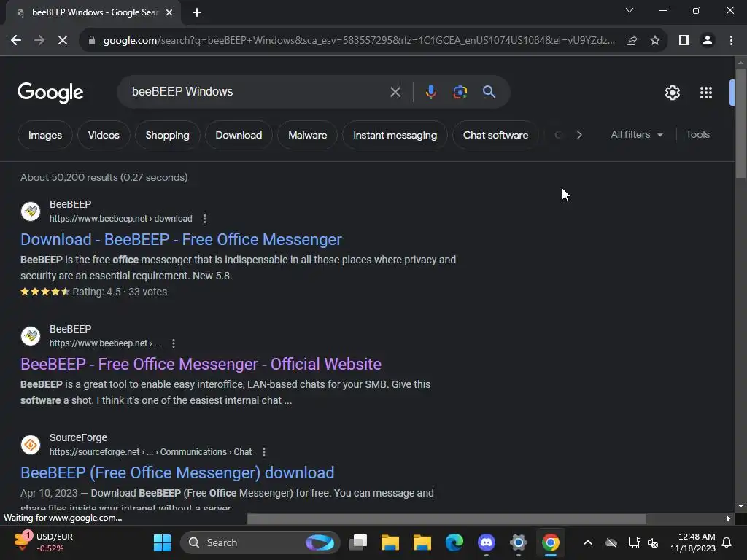Open Microsoft Edge from taskbar
The image size is (747, 560).
tap(454, 542)
